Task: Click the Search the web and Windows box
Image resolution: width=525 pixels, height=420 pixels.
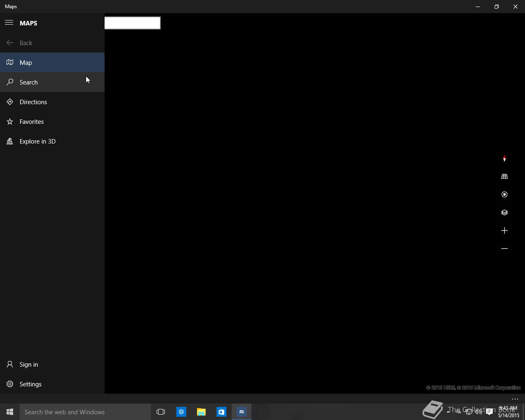Action: (x=85, y=412)
